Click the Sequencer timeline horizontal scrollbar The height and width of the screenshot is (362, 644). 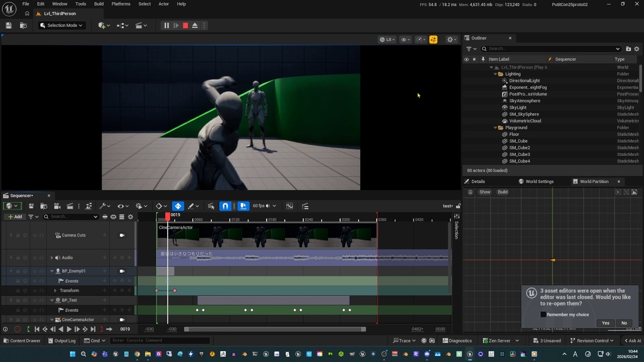click(x=275, y=329)
